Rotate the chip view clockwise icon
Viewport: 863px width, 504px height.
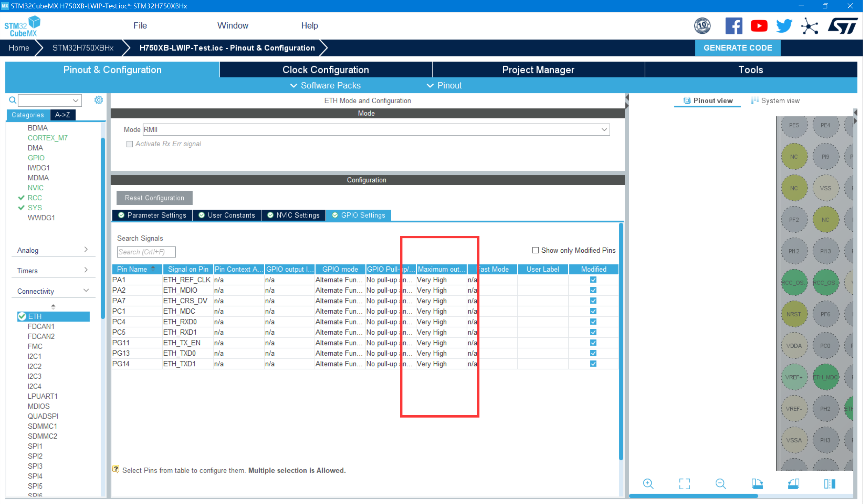click(757, 484)
